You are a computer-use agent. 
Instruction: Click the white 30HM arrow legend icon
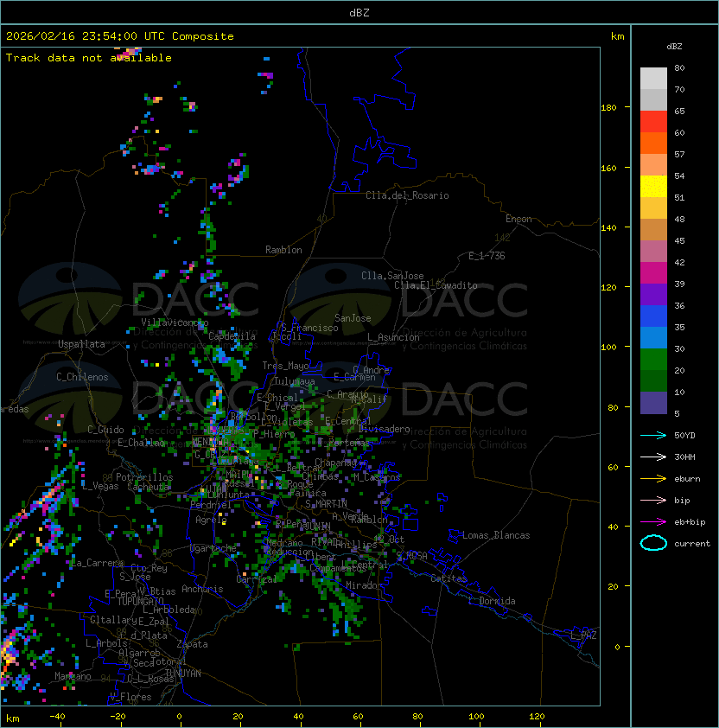pos(653,457)
